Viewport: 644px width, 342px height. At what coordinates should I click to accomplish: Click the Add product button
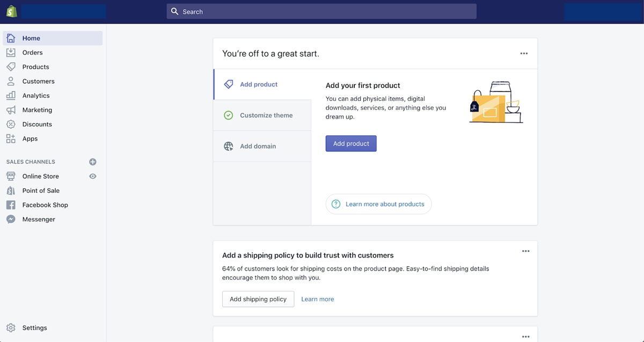(351, 143)
